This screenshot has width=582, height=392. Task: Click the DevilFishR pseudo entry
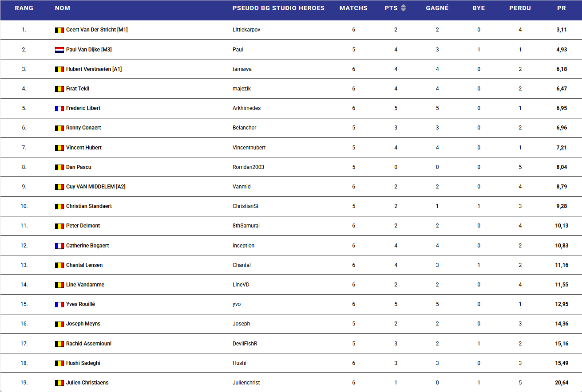(x=245, y=344)
